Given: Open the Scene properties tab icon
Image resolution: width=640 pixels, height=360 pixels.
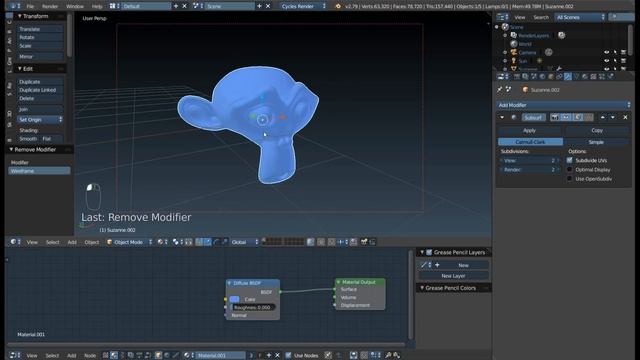Looking at the screenshot, I should (x=534, y=77).
